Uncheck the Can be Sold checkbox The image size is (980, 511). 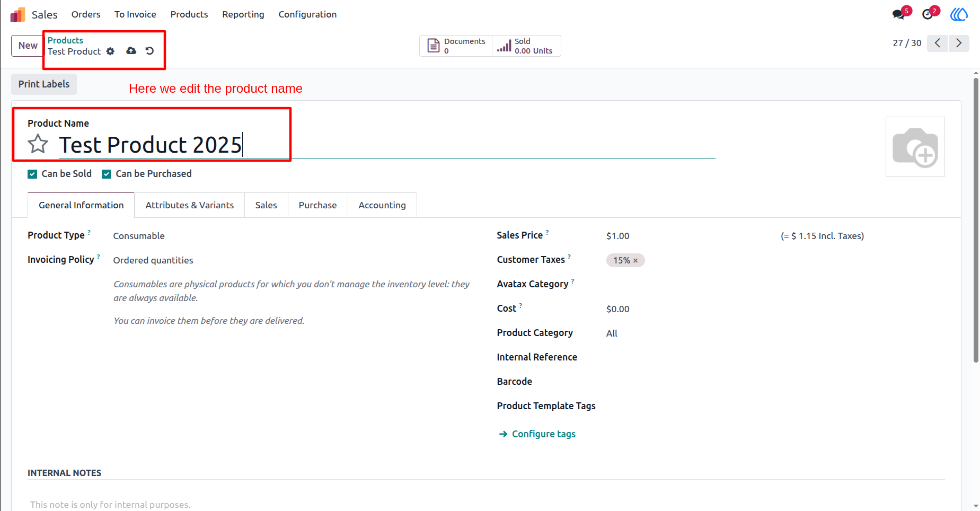(32, 174)
